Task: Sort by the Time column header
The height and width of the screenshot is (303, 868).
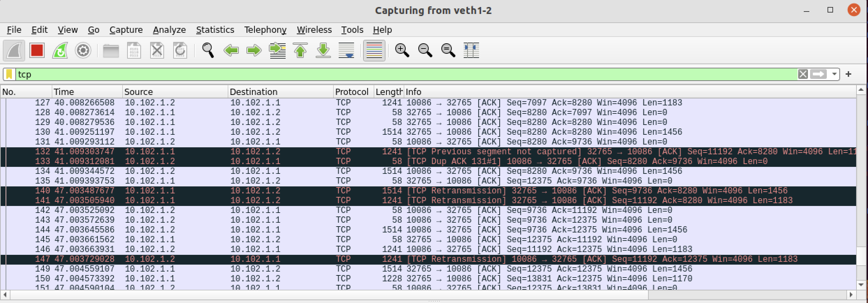Action: 87,92
